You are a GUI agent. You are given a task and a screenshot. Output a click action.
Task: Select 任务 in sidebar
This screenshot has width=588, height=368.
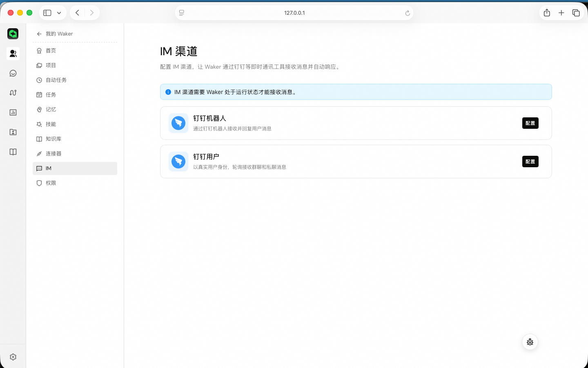pyautogui.click(x=75, y=95)
